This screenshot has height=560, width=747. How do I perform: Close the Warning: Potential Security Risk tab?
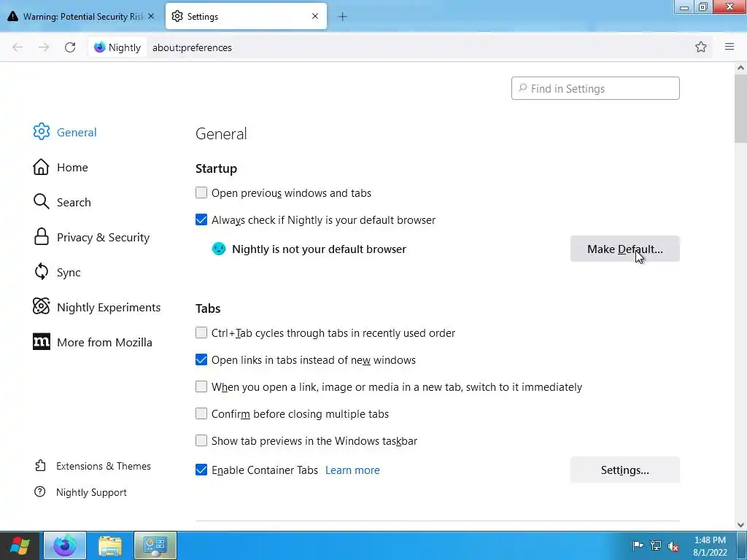151,16
